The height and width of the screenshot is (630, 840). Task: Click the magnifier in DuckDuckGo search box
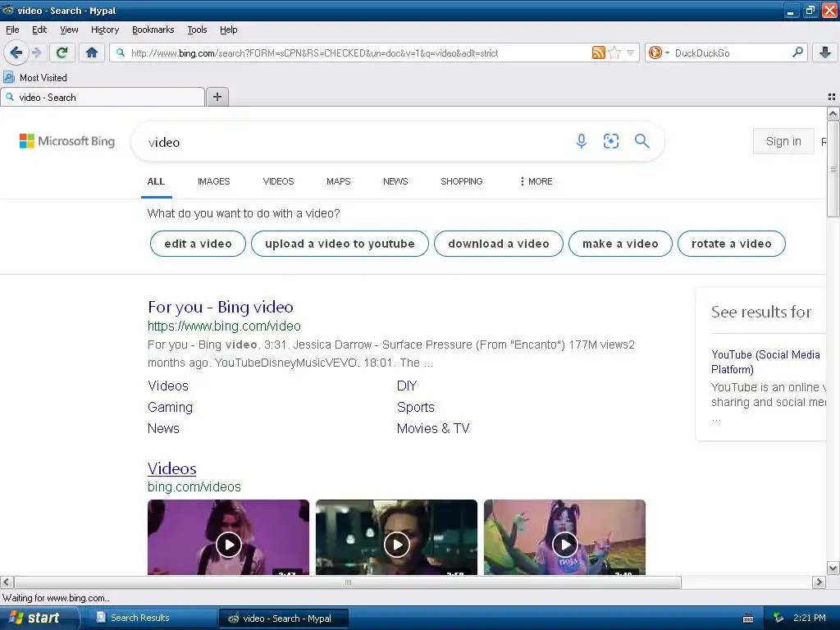[x=797, y=52]
